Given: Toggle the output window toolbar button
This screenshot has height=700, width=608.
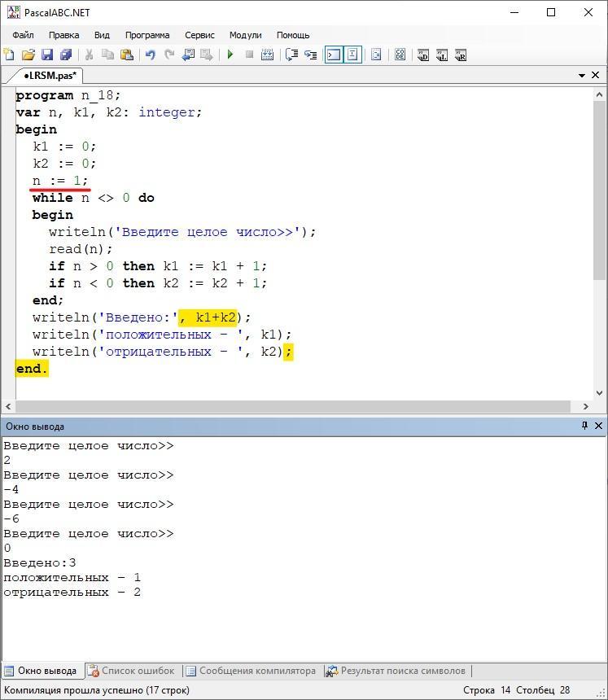Looking at the screenshot, I should (x=334, y=55).
